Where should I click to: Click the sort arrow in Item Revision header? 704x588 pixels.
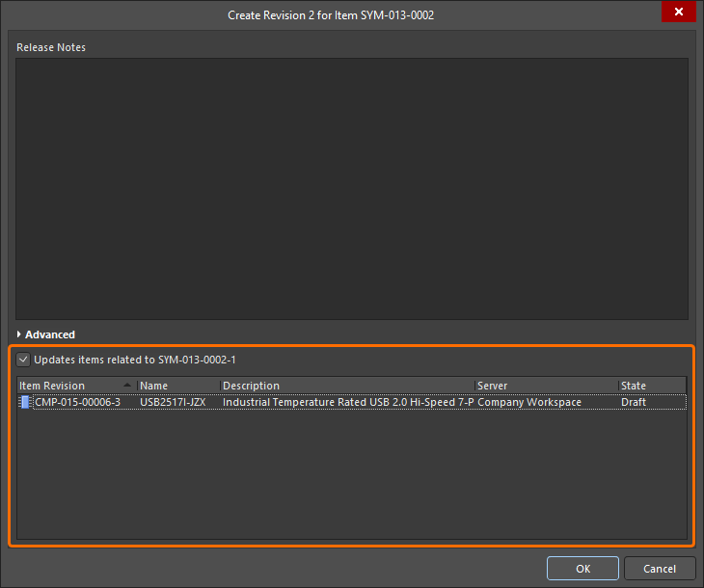coord(127,386)
